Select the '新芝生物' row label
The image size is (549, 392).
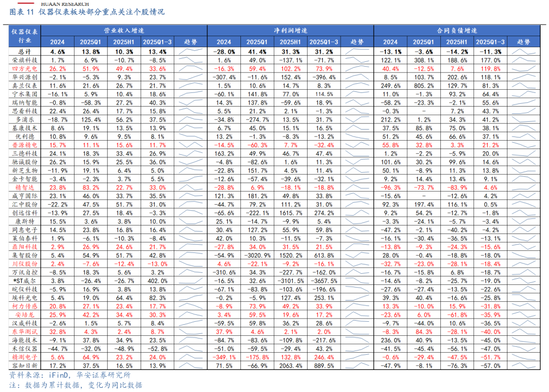(x=25, y=171)
